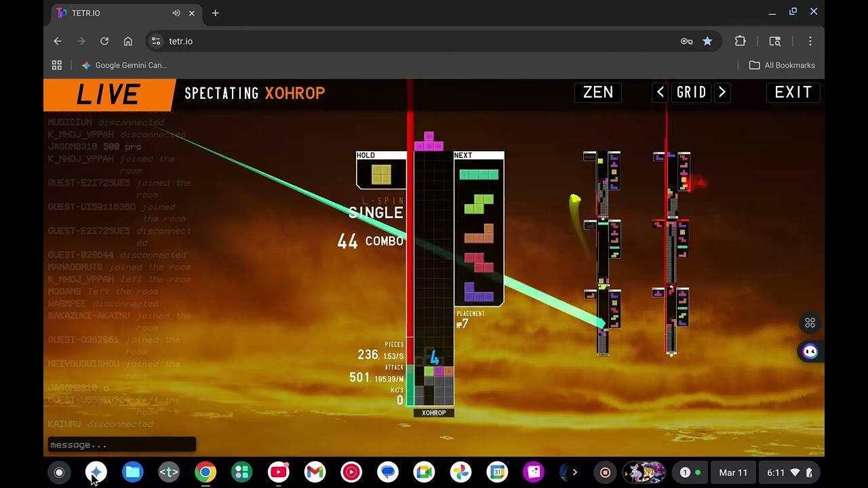Screen dimensions: 868x488
Task: Click the chat message input field
Action: tap(121, 445)
